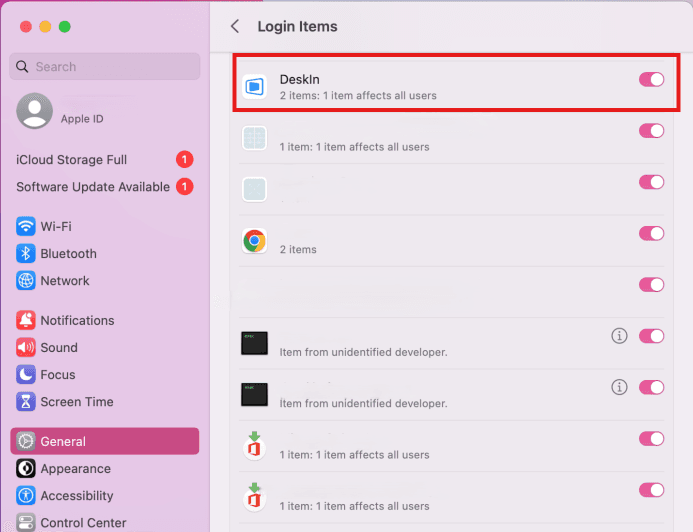Viewport: 693px width, 532px height.
Task: Click the Login Items title
Action: click(297, 27)
